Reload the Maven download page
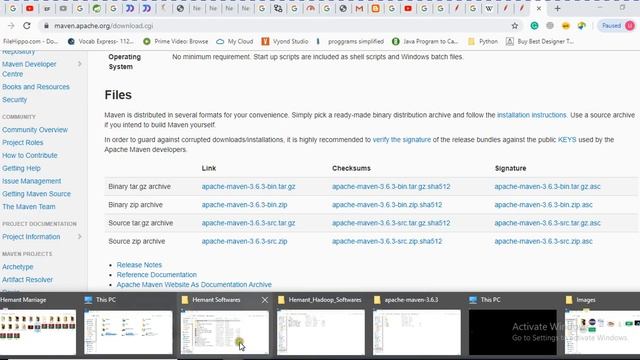 27,26
